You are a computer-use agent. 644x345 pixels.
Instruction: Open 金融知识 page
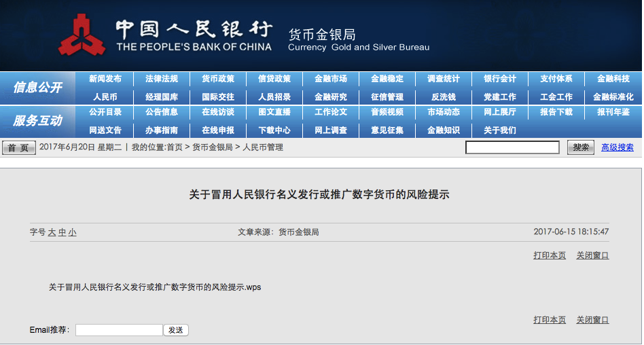coord(443,130)
